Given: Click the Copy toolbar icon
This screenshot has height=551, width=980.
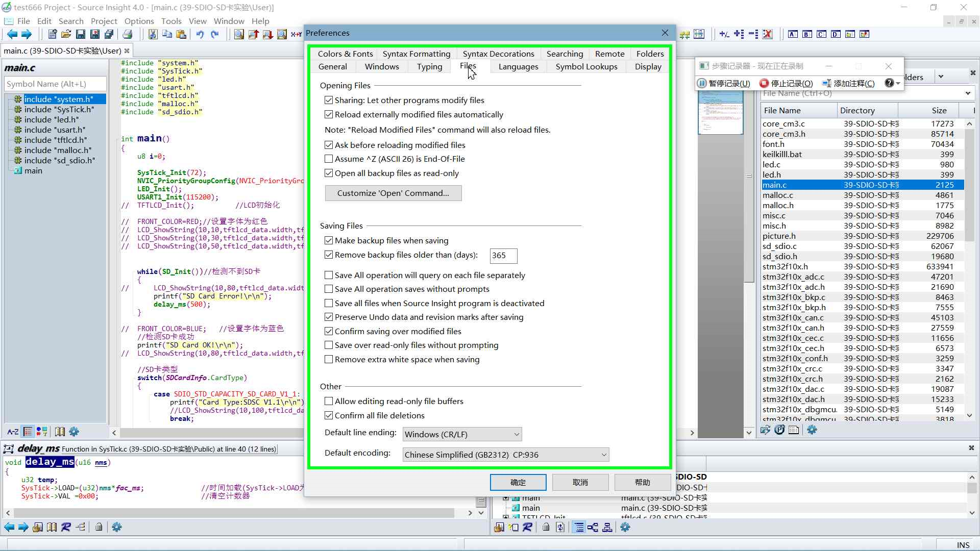Looking at the screenshot, I should [x=167, y=34].
